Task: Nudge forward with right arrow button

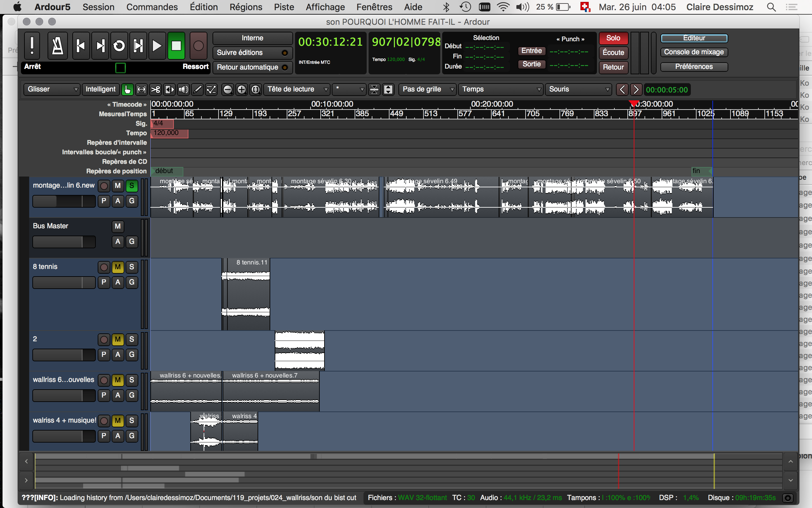Action: [x=636, y=89]
